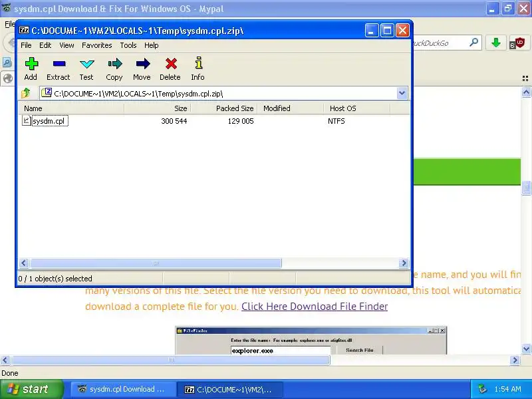Click the browser horizontal scroll right arrow
This screenshot has width=532, height=399.
[515, 360]
